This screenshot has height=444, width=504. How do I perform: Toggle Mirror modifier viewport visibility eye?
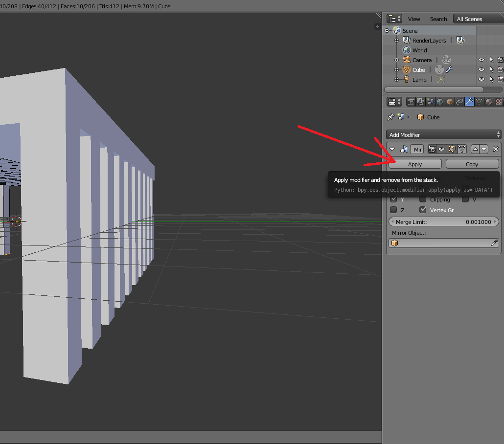[x=442, y=149]
